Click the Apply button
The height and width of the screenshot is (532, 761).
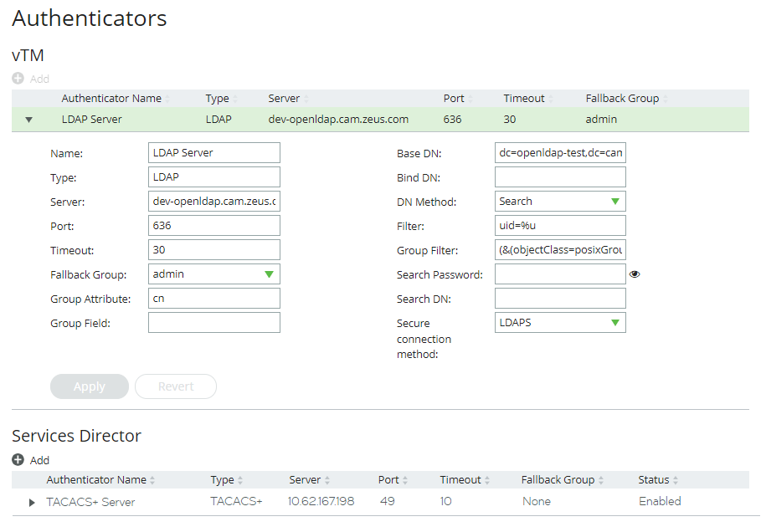[x=90, y=386]
